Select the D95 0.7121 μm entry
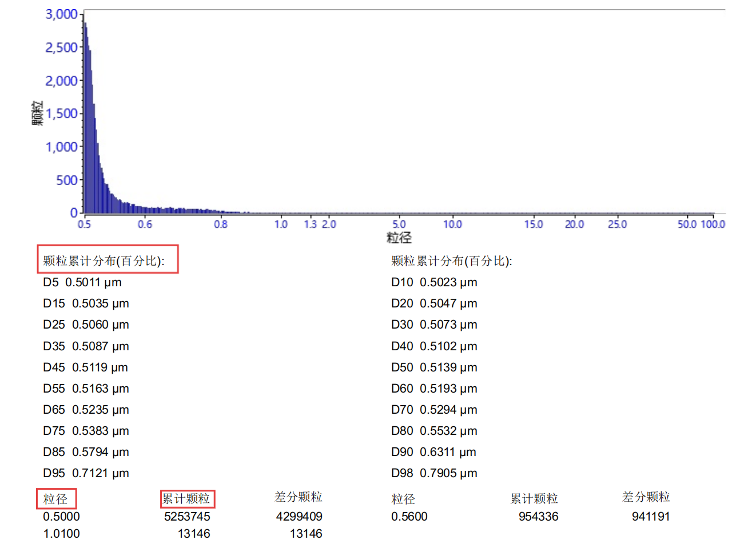The width and height of the screenshot is (756, 544). 86,473
